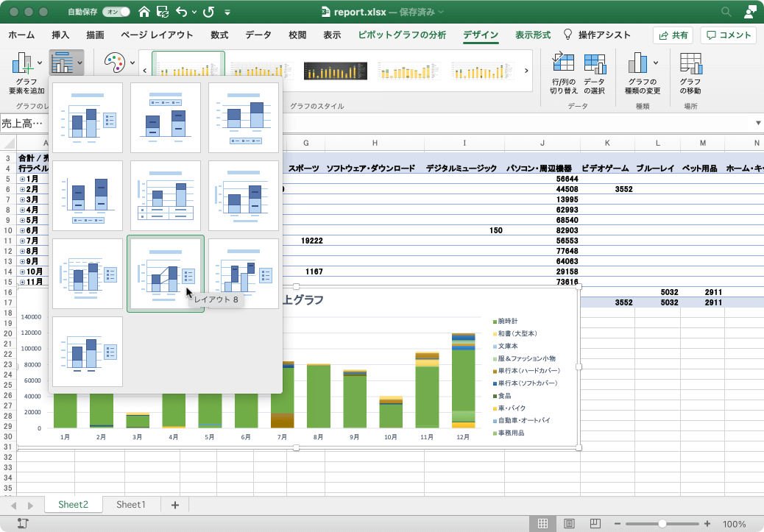
Task: Add a new sheet with plus button
Action: click(x=175, y=506)
